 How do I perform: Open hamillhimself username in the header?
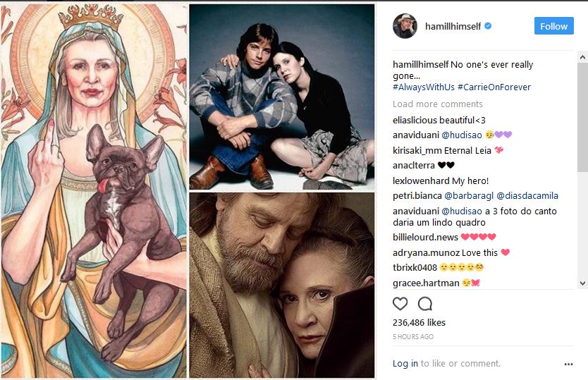click(x=453, y=26)
